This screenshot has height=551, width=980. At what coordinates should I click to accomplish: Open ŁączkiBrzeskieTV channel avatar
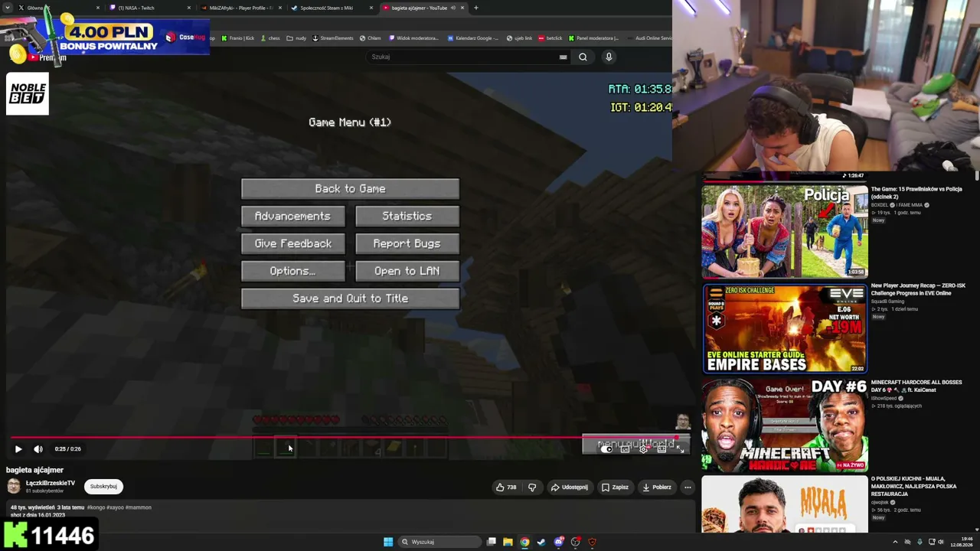[14, 486]
